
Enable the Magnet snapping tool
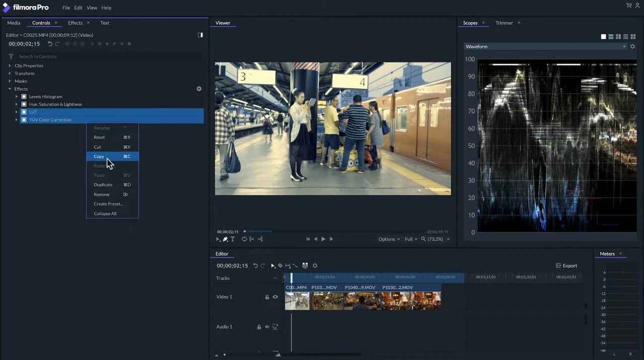(x=305, y=266)
